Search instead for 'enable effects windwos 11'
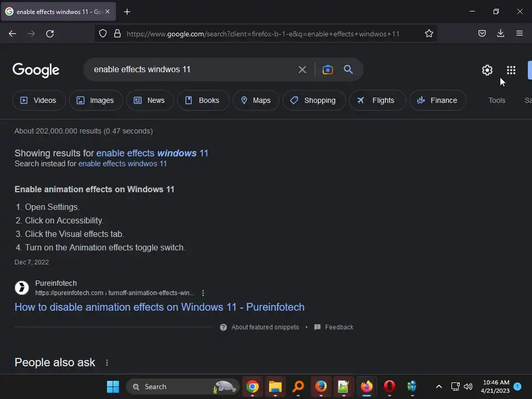The image size is (532, 399). coord(123,164)
